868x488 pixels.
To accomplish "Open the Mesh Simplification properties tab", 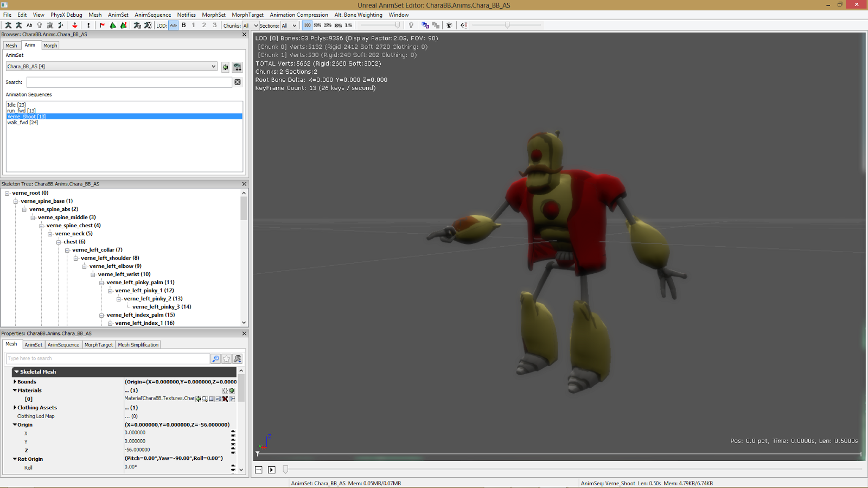I will tap(138, 345).
